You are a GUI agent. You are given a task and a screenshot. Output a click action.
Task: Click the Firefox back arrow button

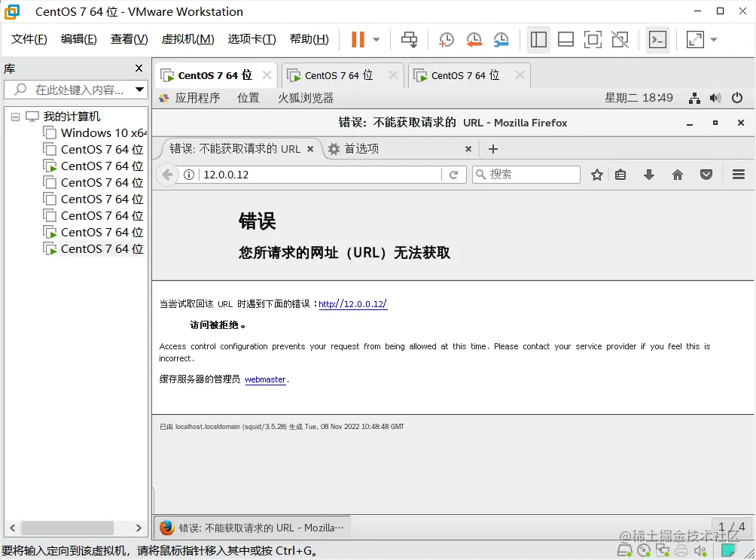pos(167,175)
